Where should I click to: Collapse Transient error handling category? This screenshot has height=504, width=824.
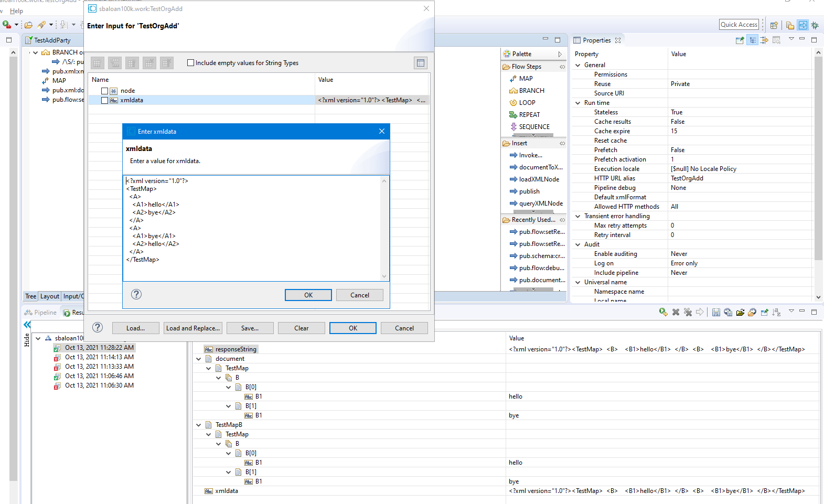(x=578, y=216)
